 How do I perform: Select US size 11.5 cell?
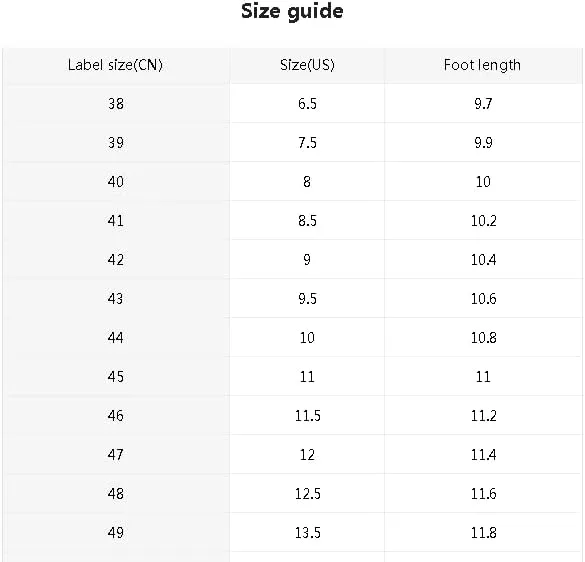coord(307,416)
